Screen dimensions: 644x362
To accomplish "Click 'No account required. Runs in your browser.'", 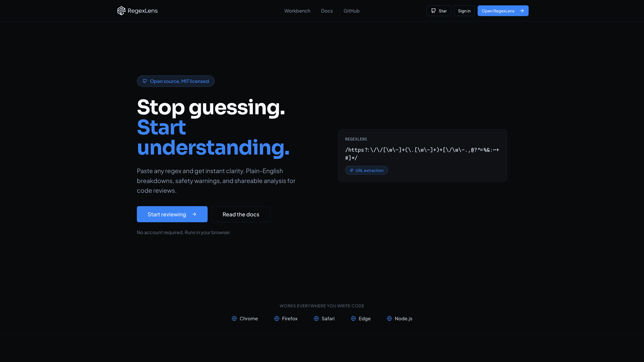I will 184,232.
